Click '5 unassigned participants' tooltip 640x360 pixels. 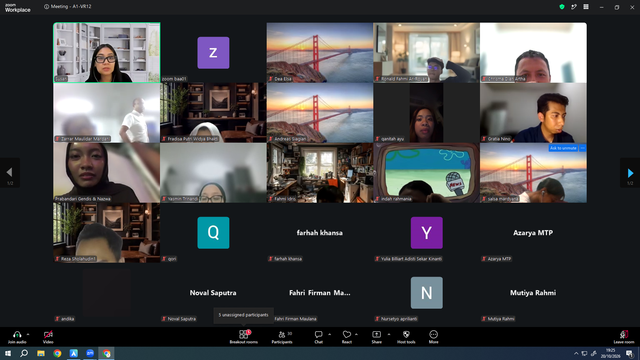(244, 315)
